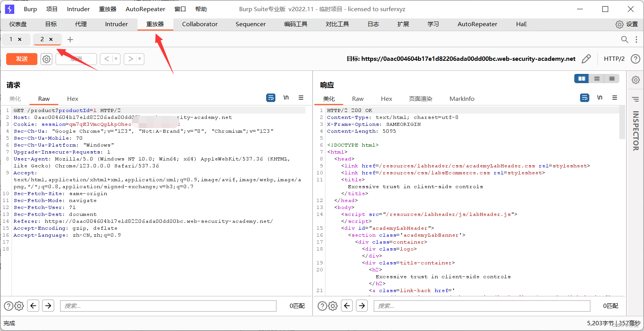
Task: Toggle word wrap in request panel
Action: (271, 98)
